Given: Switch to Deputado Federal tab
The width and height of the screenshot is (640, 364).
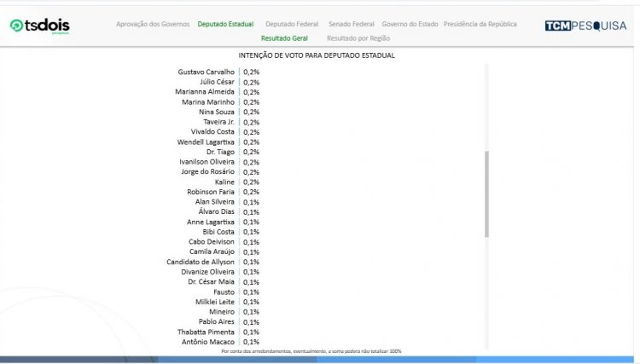Looking at the screenshot, I should click(x=292, y=24).
